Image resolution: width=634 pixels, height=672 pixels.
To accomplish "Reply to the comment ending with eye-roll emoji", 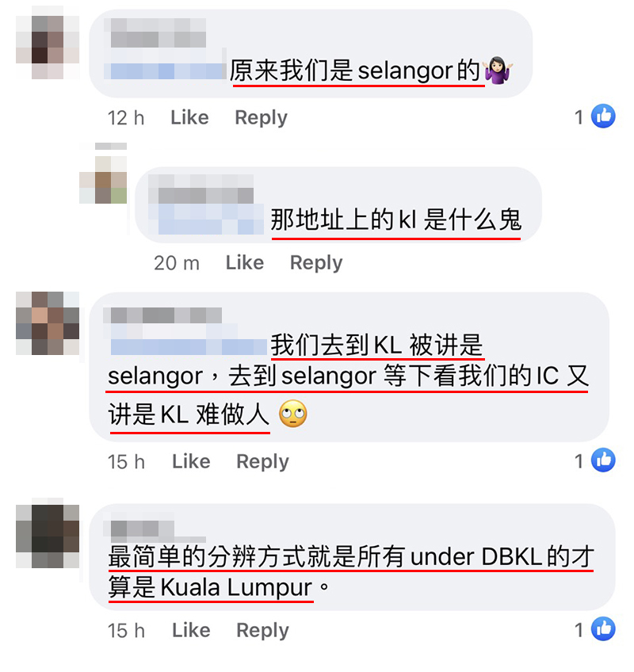I will click(263, 461).
